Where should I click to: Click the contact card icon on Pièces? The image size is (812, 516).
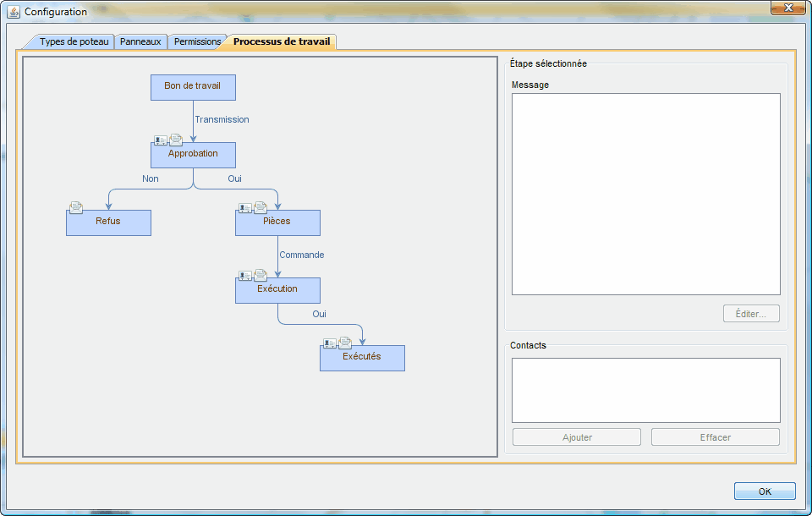tap(245, 208)
